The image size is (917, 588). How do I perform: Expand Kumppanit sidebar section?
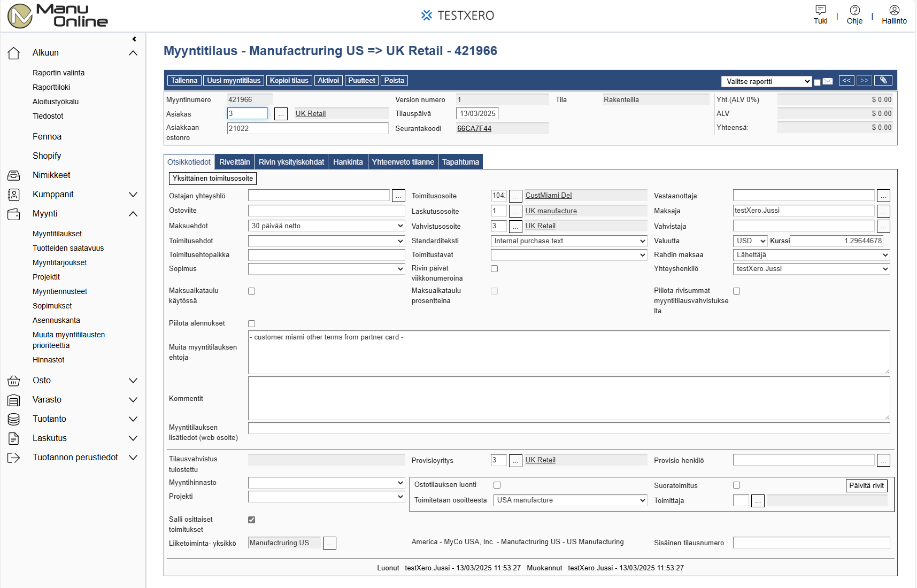133,195
